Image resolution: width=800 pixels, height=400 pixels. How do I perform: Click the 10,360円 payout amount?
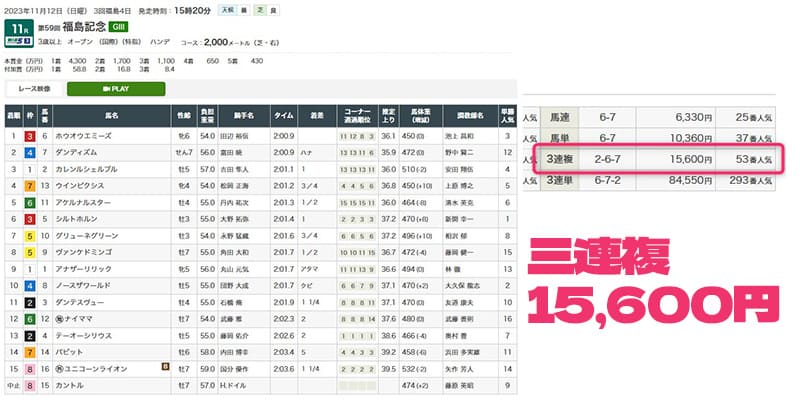coord(690,138)
